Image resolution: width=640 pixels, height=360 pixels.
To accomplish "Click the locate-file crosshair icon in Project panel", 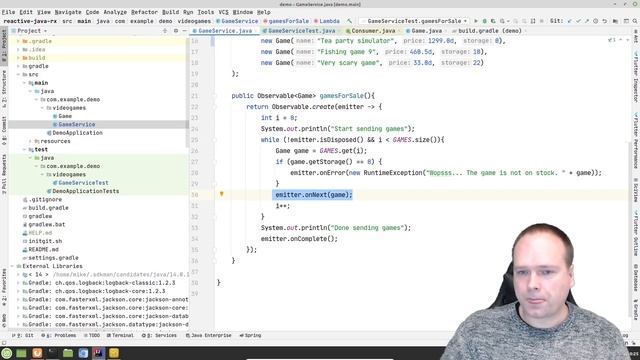I will point(165,31).
